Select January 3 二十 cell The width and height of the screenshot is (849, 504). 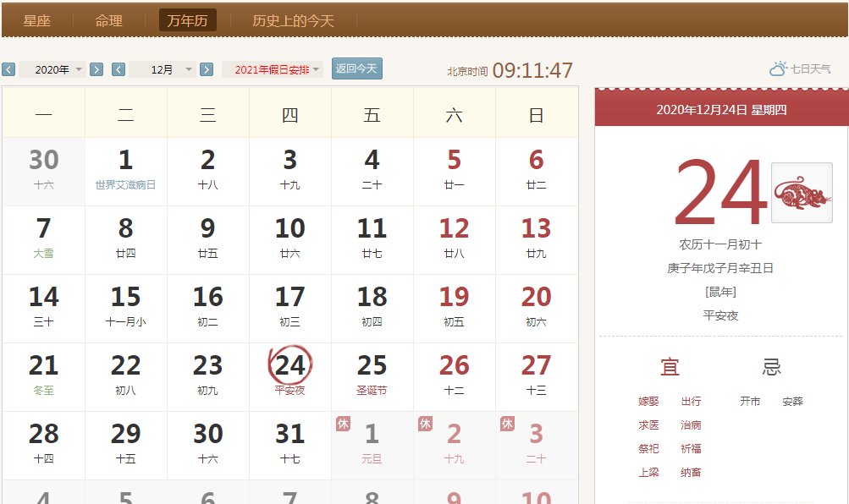537,446
